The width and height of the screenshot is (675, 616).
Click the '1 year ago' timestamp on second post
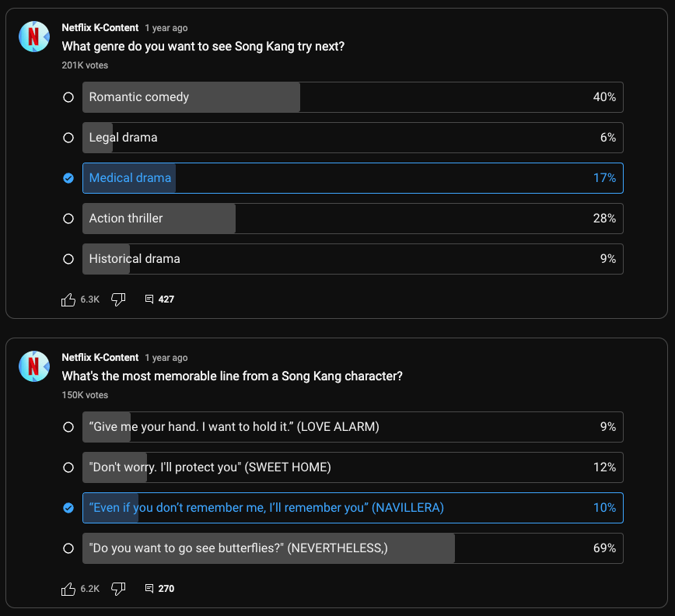point(166,358)
